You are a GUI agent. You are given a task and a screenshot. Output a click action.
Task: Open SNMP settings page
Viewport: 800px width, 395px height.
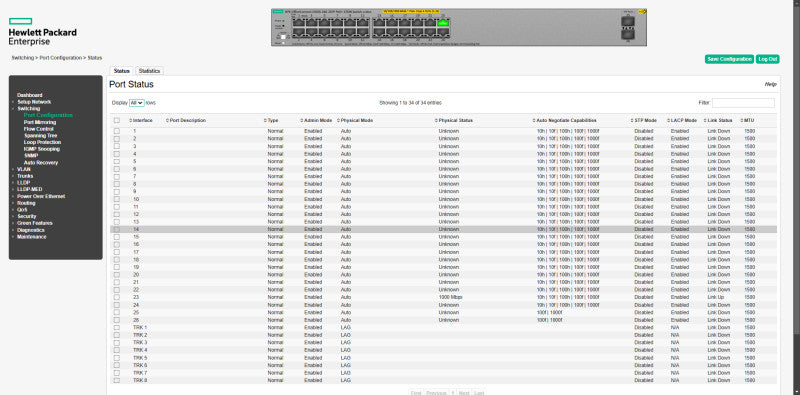pyautogui.click(x=31, y=156)
